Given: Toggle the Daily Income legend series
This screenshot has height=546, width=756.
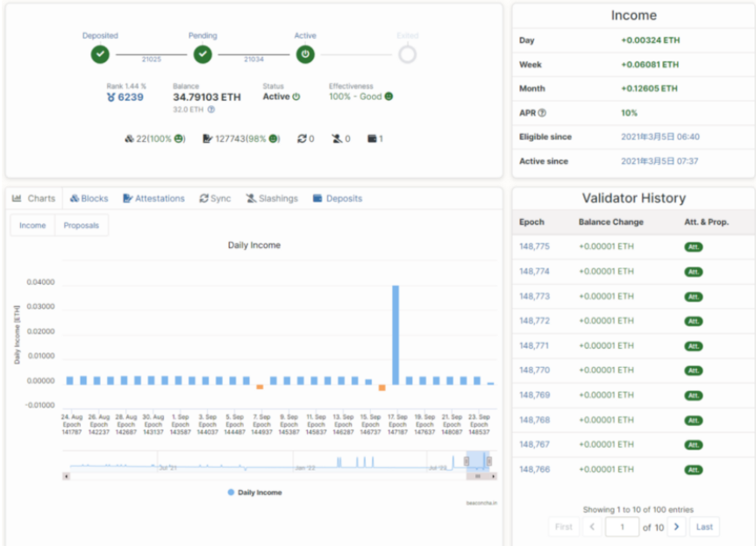Looking at the screenshot, I should pyautogui.click(x=254, y=493).
